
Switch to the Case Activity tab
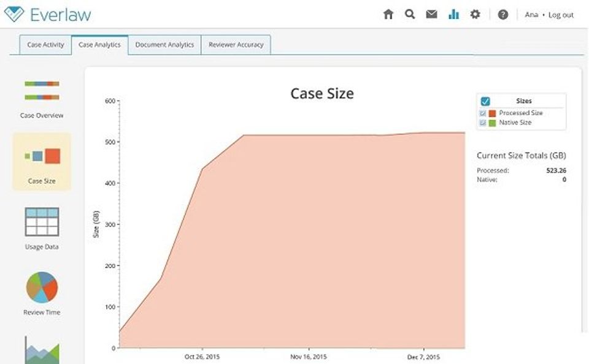(x=45, y=45)
